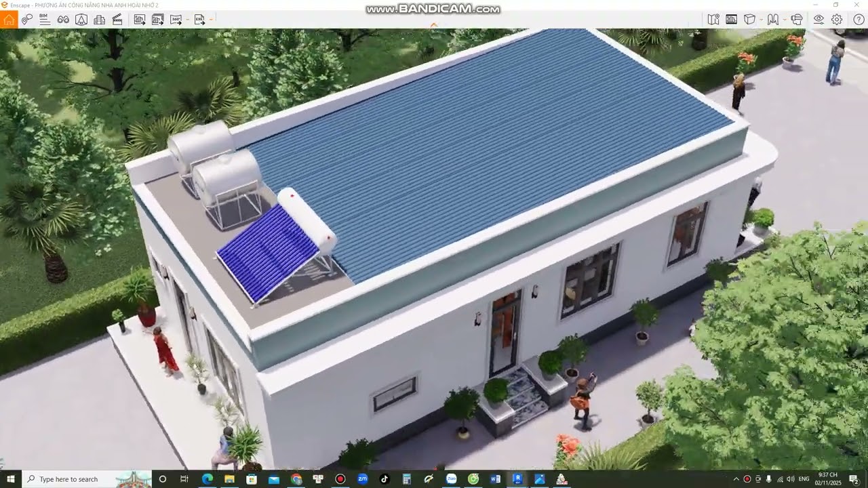Open Google Chrome from the taskbar

click(x=296, y=479)
